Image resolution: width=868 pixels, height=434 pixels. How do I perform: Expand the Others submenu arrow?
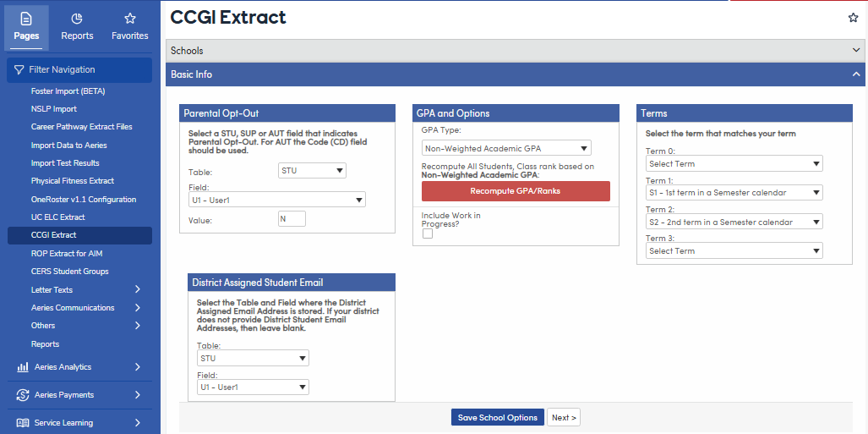(x=137, y=326)
